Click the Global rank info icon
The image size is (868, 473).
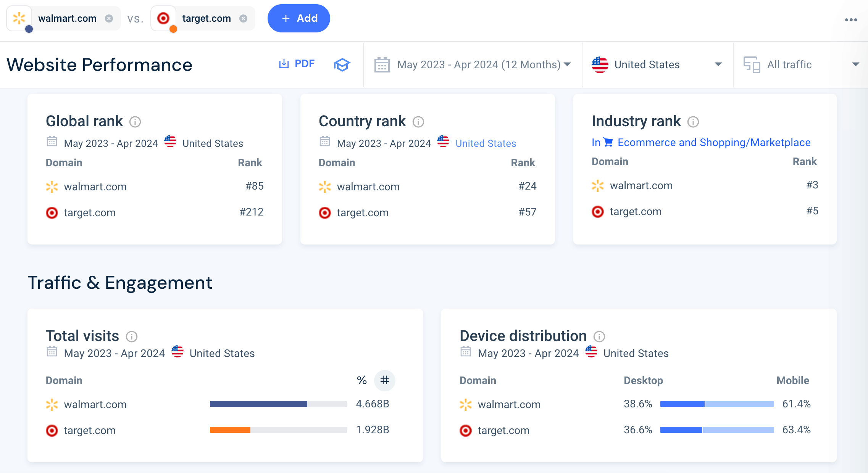pyautogui.click(x=135, y=122)
